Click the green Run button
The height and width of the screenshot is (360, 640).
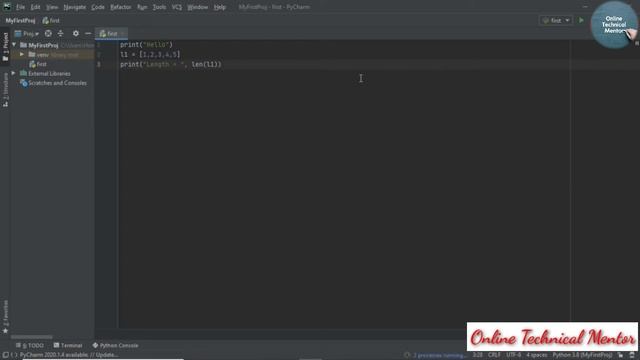(581, 20)
